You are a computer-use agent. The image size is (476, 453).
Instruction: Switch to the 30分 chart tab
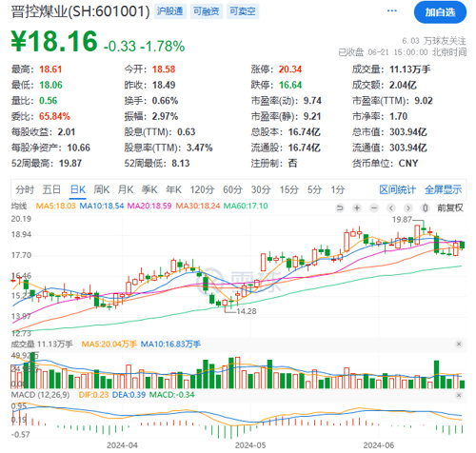click(x=261, y=189)
